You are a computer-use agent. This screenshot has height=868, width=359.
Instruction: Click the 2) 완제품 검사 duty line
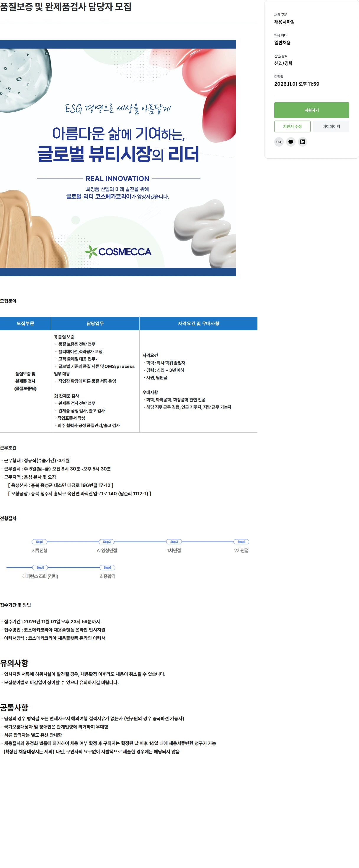click(67, 396)
